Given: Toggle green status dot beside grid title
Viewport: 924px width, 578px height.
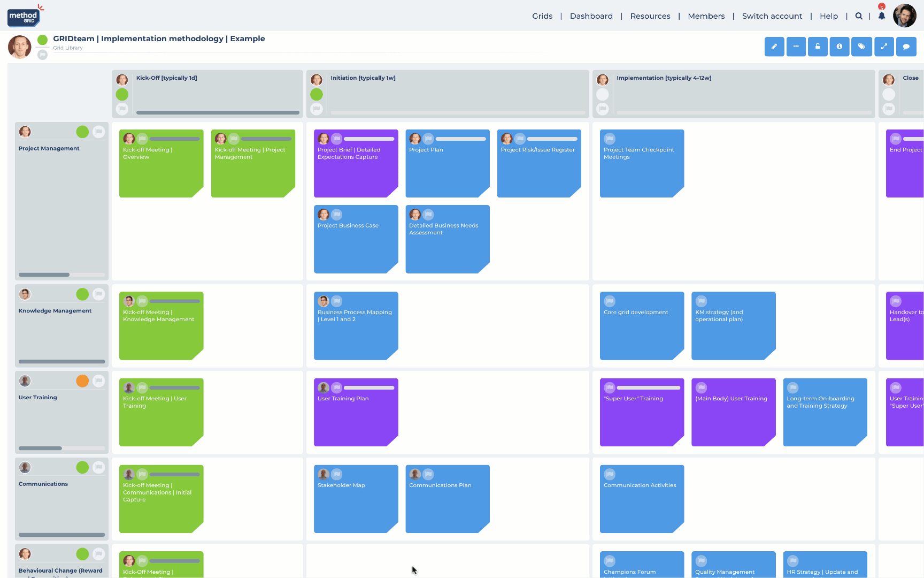Looking at the screenshot, I should [43, 40].
